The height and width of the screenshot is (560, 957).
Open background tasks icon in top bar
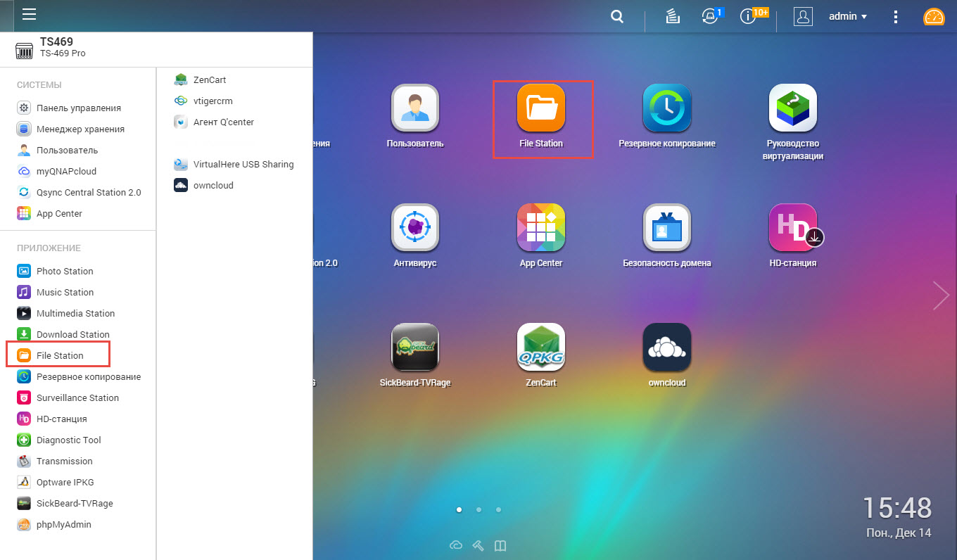coord(672,16)
